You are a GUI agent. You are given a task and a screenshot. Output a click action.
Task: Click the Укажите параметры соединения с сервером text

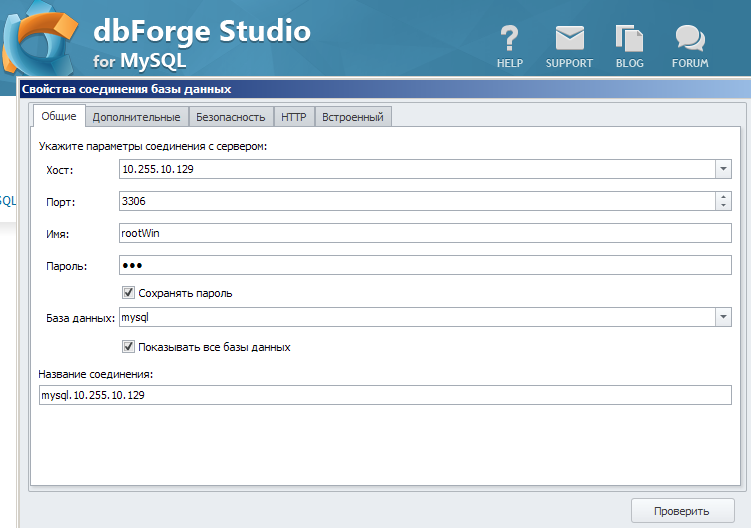pos(153,146)
